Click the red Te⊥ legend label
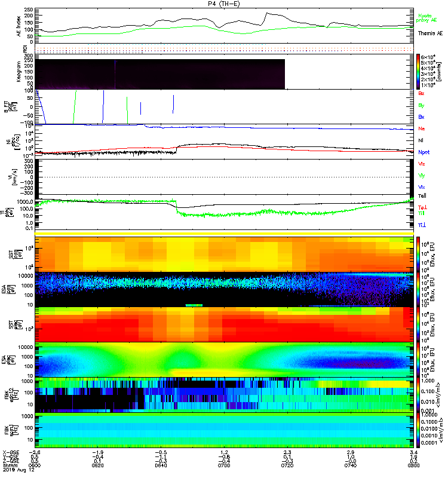 pos(422,207)
